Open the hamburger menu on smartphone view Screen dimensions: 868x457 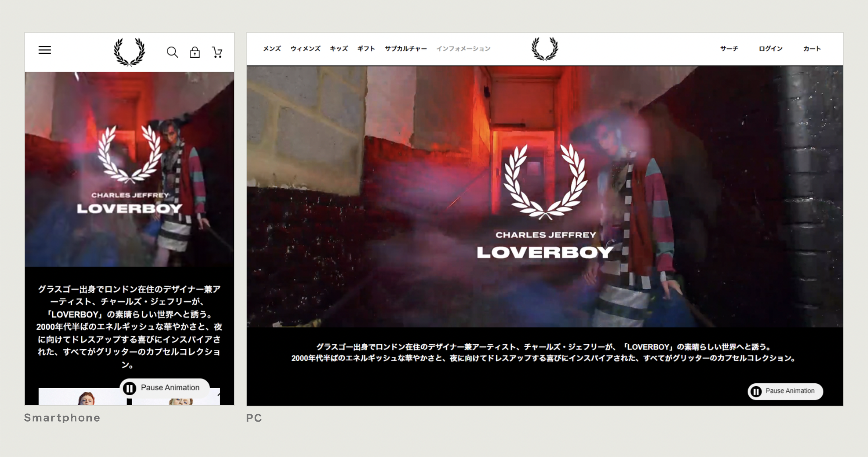tap(45, 50)
